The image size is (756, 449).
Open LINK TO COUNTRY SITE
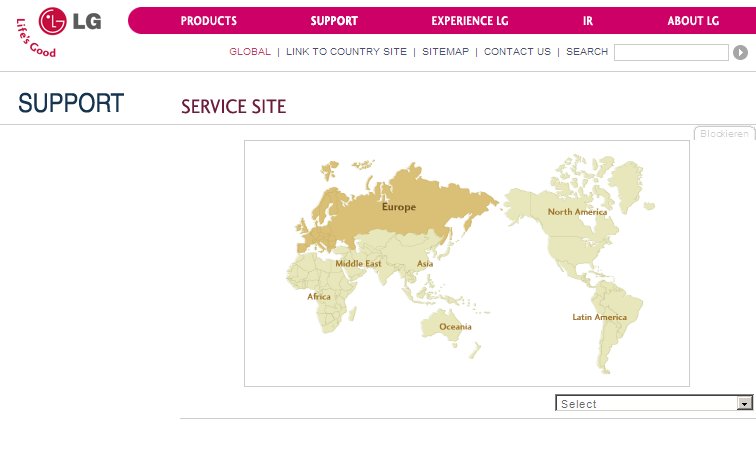tap(346, 52)
